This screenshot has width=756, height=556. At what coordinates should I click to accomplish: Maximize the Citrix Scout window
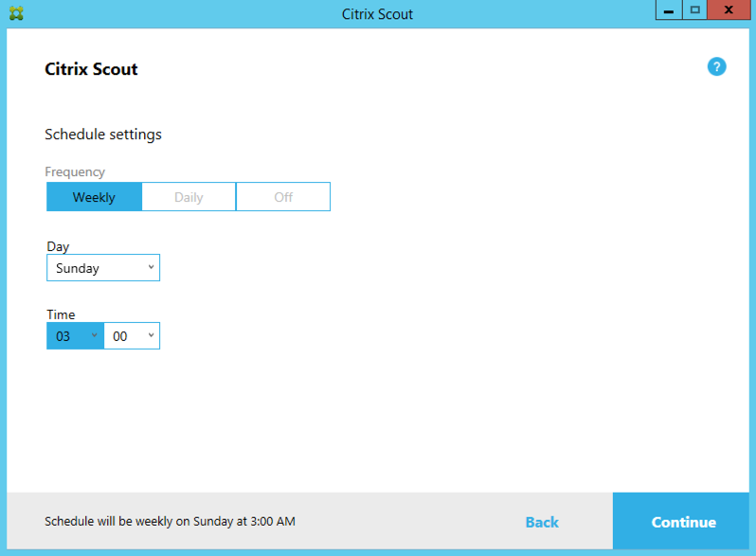click(x=694, y=10)
